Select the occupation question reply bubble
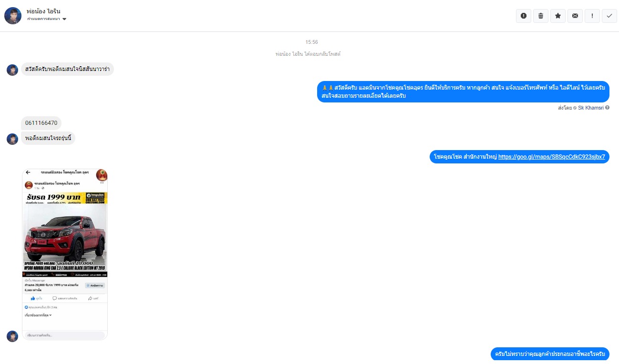The height and width of the screenshot is (364, 619). [550, 354]
